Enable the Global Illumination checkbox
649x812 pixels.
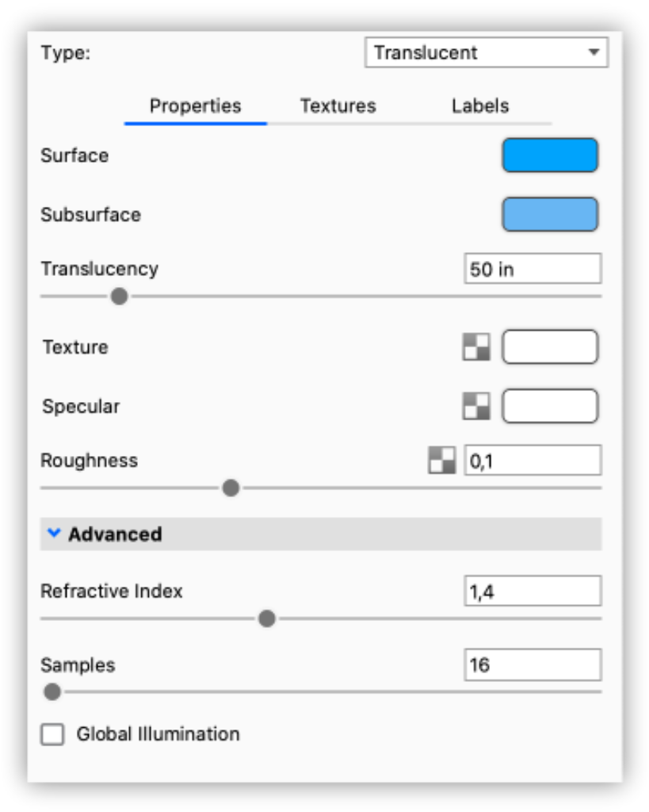53,734
